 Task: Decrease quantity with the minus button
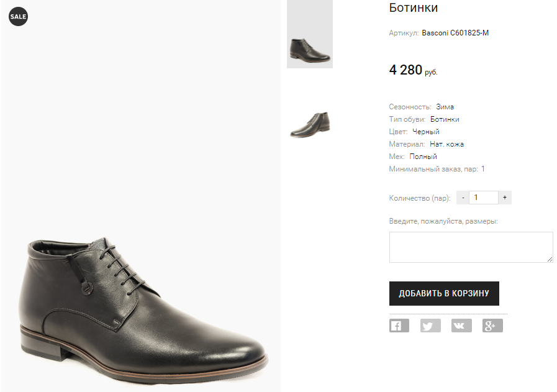(x=463, y=198)
